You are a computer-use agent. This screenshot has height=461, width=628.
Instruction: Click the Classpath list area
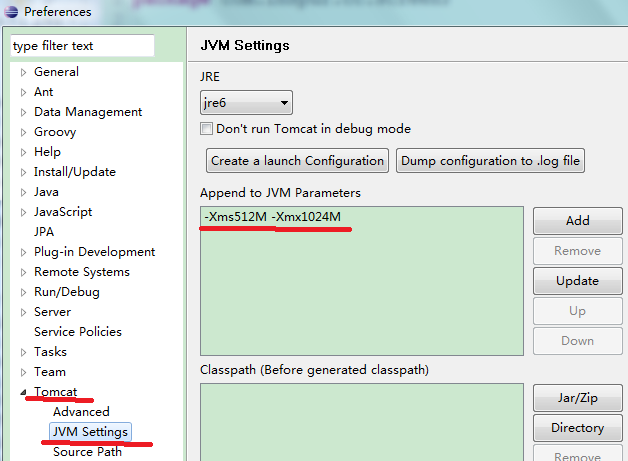362,422
